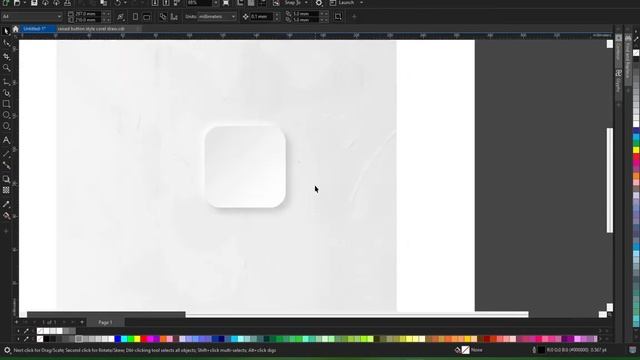
Task: Select the Connector tool
Action: 6,165
